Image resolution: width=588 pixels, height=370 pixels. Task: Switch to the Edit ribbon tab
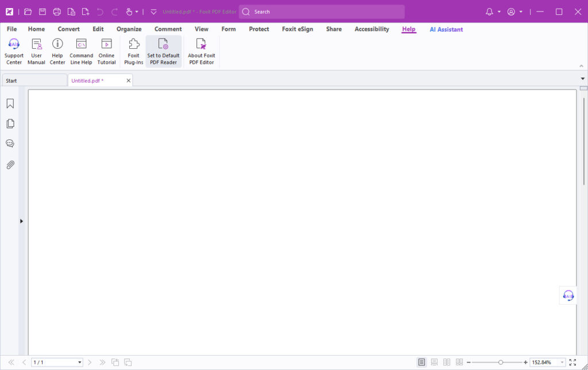pyautogui.click(x=98, y=29)
